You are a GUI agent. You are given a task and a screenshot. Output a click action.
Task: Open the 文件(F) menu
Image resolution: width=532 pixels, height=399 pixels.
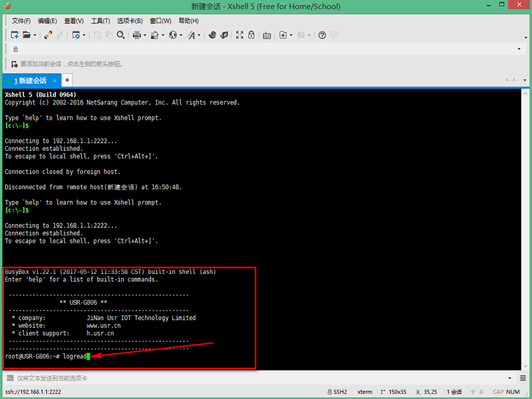click(x=22, y=21)
